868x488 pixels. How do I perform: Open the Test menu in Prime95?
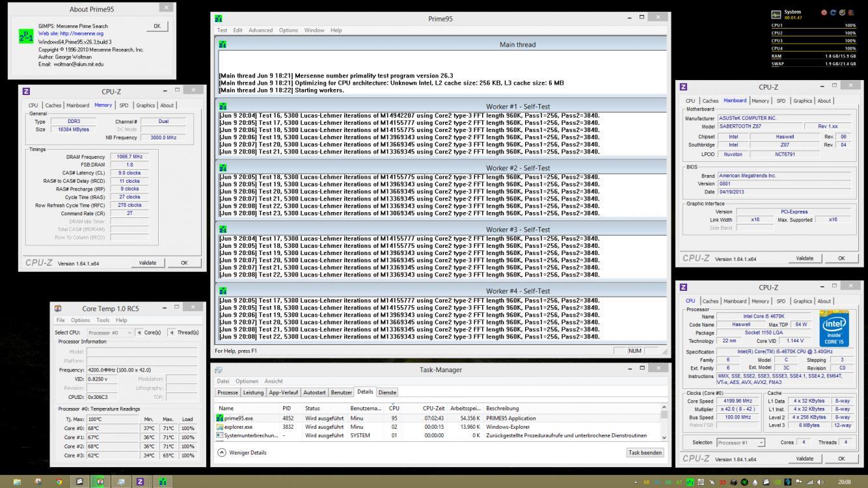pos(222,30)
